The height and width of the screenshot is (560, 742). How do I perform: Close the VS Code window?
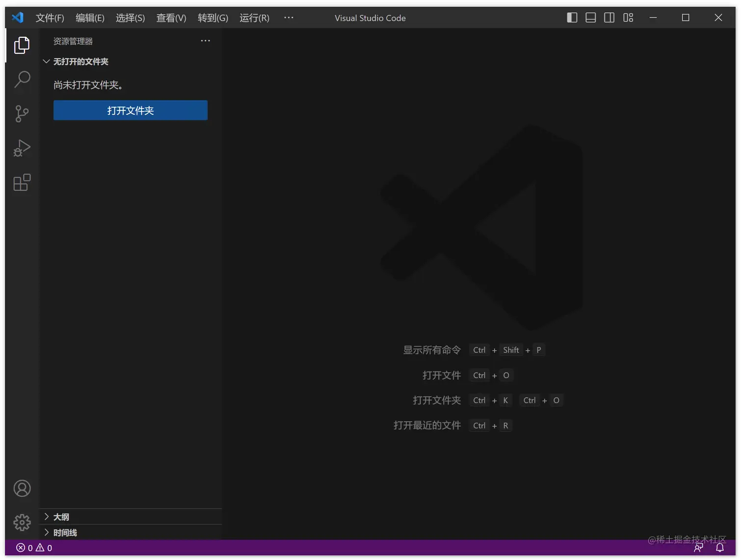click(x=718, y=18)
